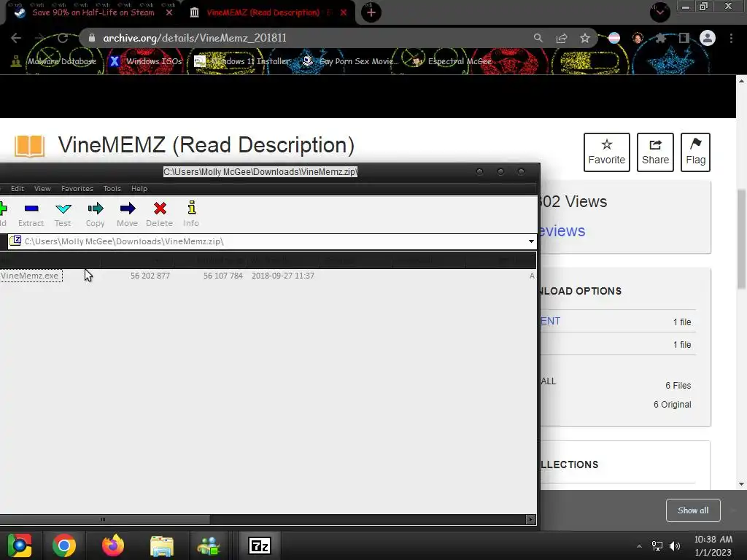This screenshot has height=560, width=747.
Task: Click the Share button on archive page
Action: [x=655, y=152]
